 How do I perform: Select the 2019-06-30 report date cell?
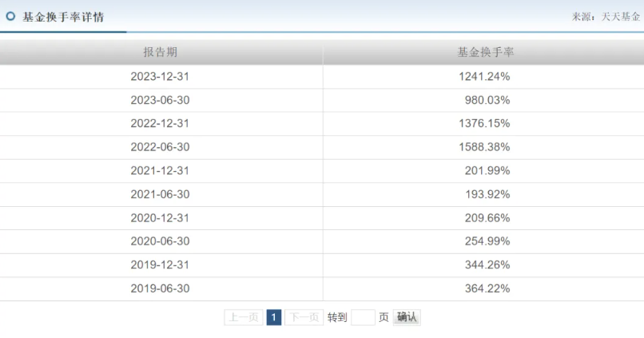pyautogui.click(x=160, y=288)
